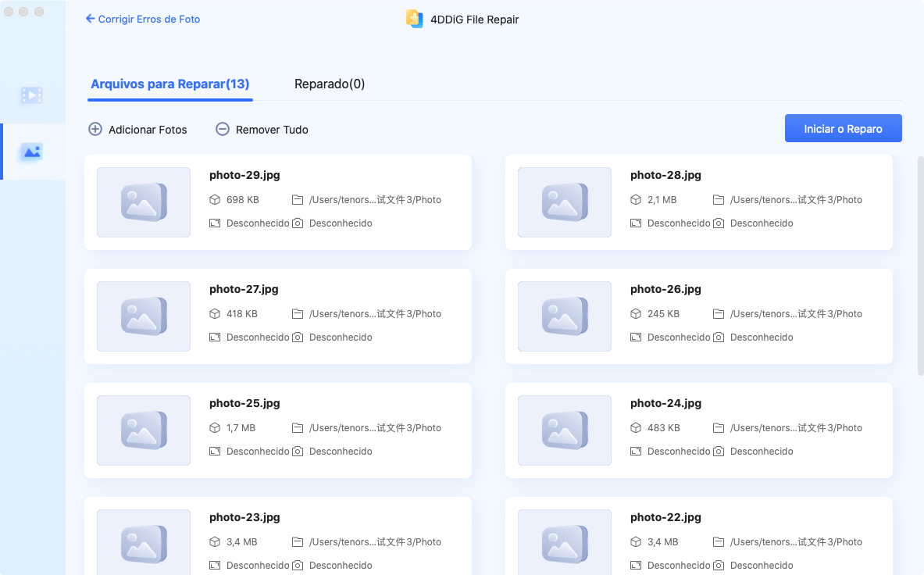The image size is (924, 575).
Task: Click the photo-24.jpg file name
Action: pos(665,404)
